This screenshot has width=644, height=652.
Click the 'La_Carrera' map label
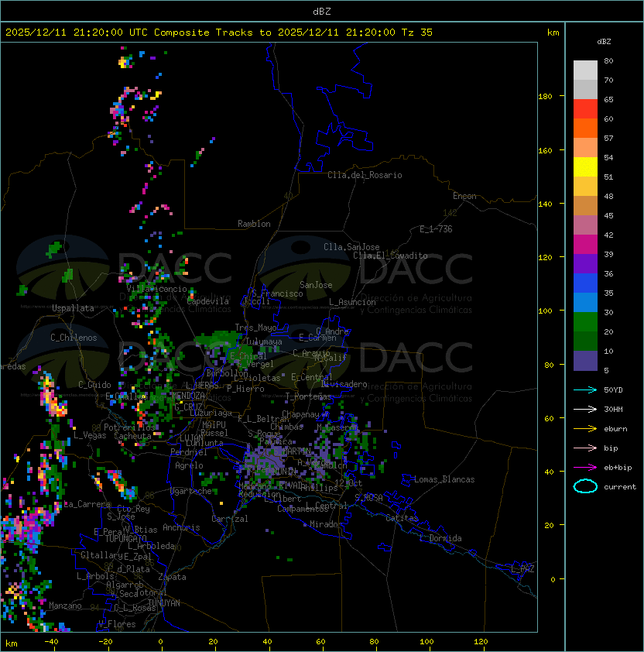pyautogui.click(x=87, y=504)
